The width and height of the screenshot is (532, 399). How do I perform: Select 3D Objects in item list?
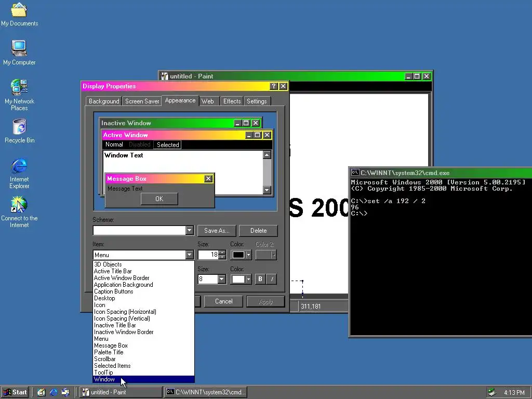[x=143, y=264]
